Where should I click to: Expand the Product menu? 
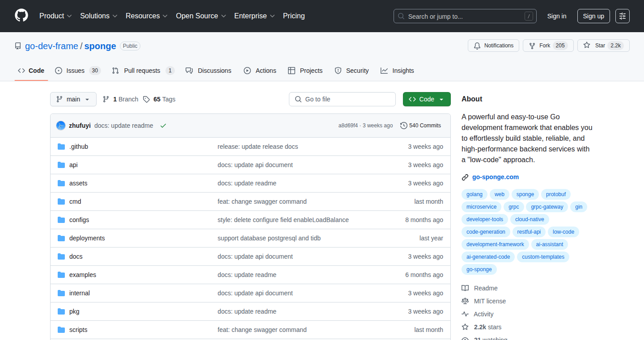[x=55, y=16]
